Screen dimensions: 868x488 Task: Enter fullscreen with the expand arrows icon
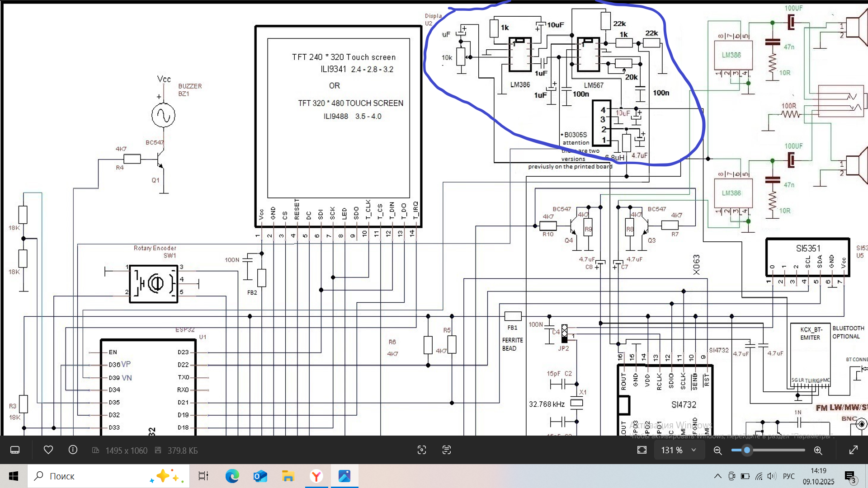[x=853, y=450]
